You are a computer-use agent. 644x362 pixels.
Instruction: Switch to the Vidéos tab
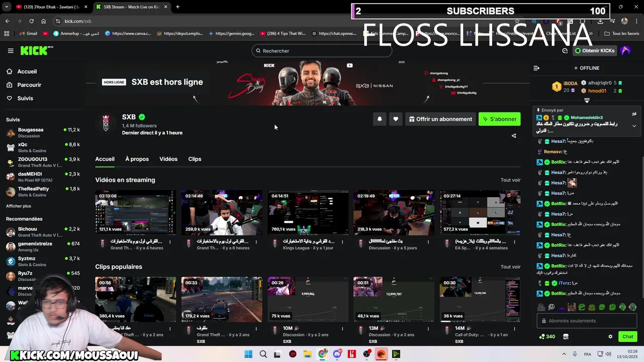pyautogui.click(x=169, y=159)
